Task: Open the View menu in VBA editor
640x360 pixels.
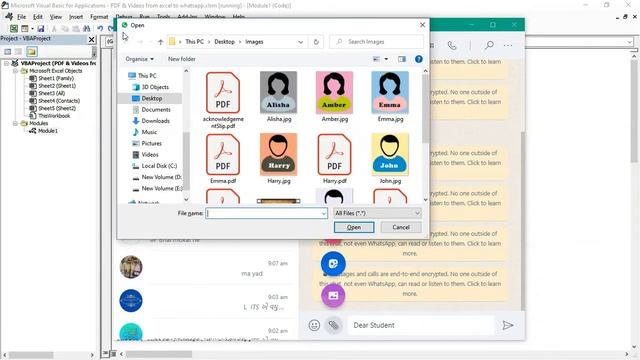Action: [x=56, y=17]
